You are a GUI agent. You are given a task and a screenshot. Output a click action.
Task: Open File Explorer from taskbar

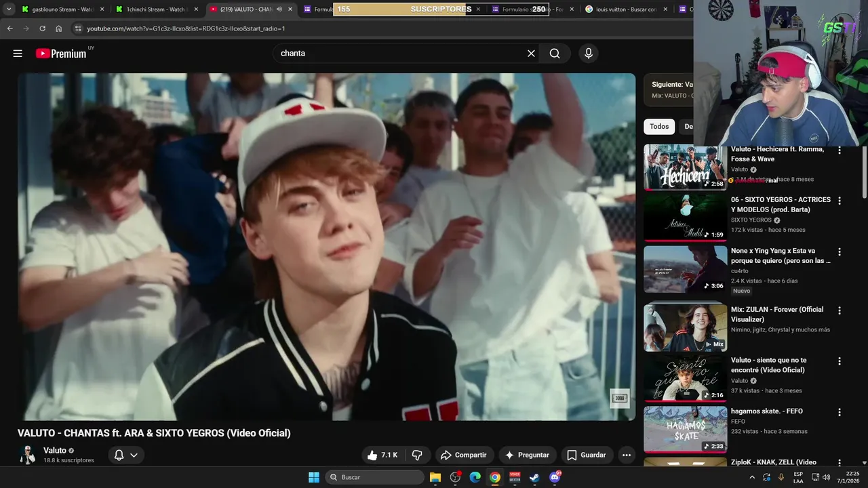[x=435, y=477]
